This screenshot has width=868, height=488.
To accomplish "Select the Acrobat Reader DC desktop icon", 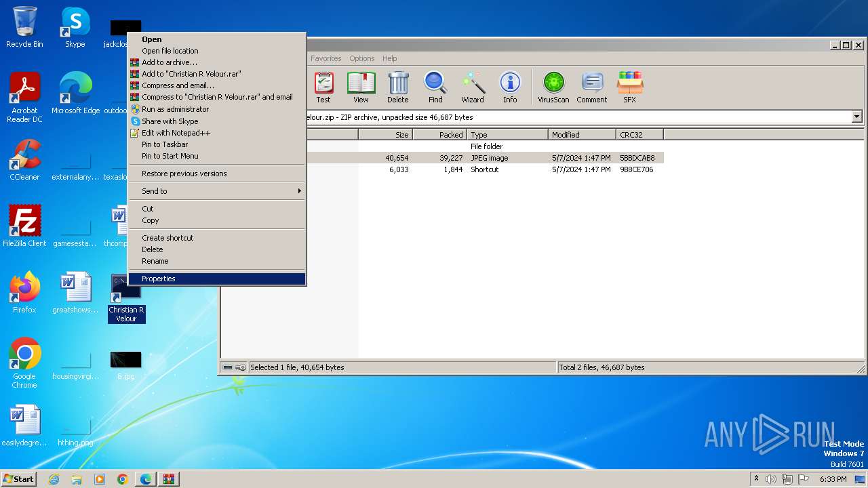I will pyautogui.click(x=24, y=98).
